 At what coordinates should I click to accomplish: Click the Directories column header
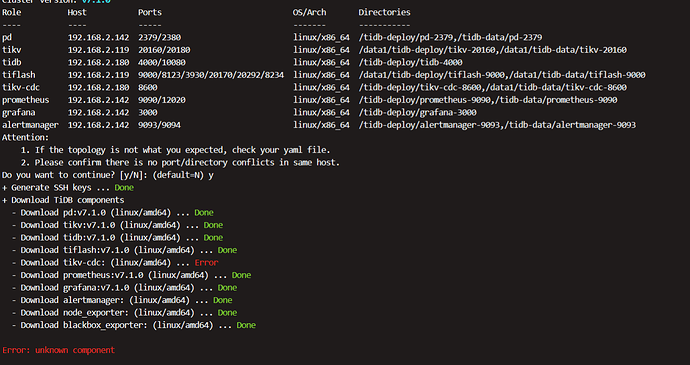click(x=384, y=12)
